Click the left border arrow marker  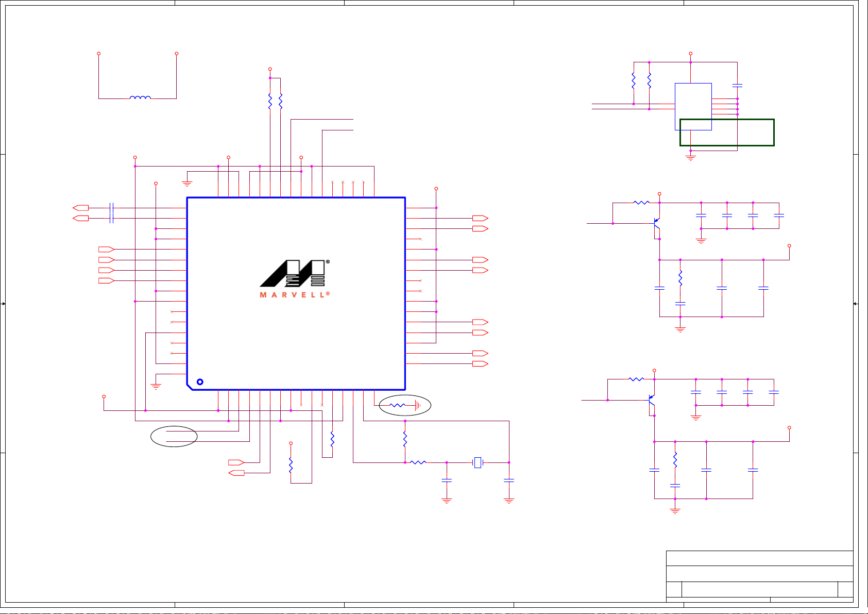(3, 304)
